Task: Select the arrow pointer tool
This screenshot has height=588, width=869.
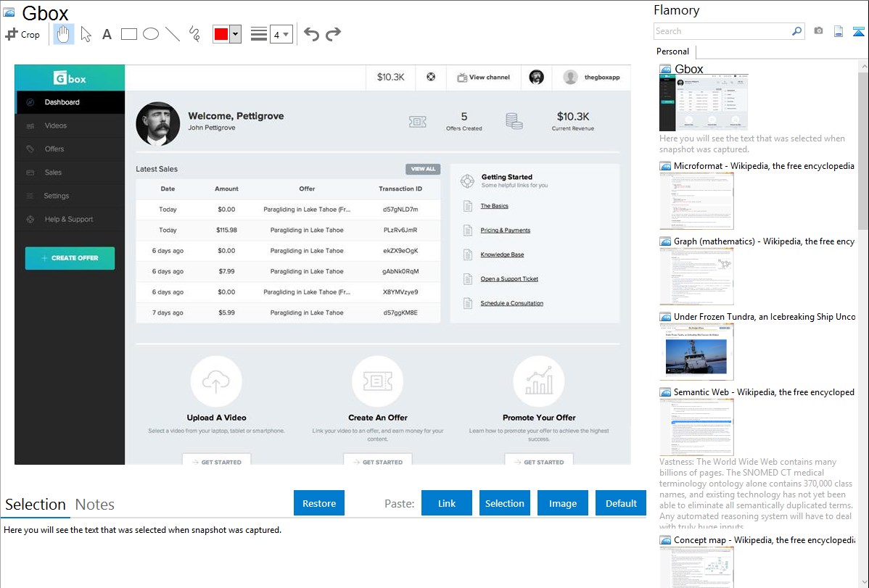Action: coord(86,34)
